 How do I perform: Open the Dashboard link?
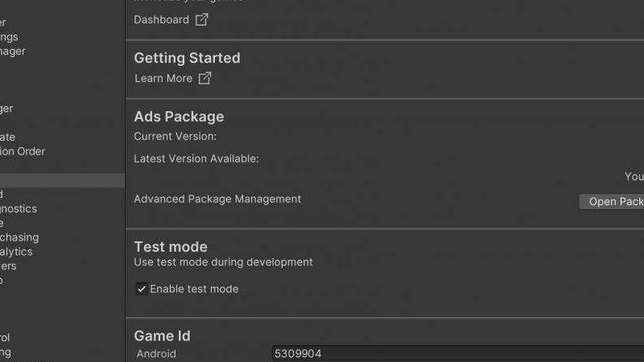pyautogui.click(x=162, y=19)
